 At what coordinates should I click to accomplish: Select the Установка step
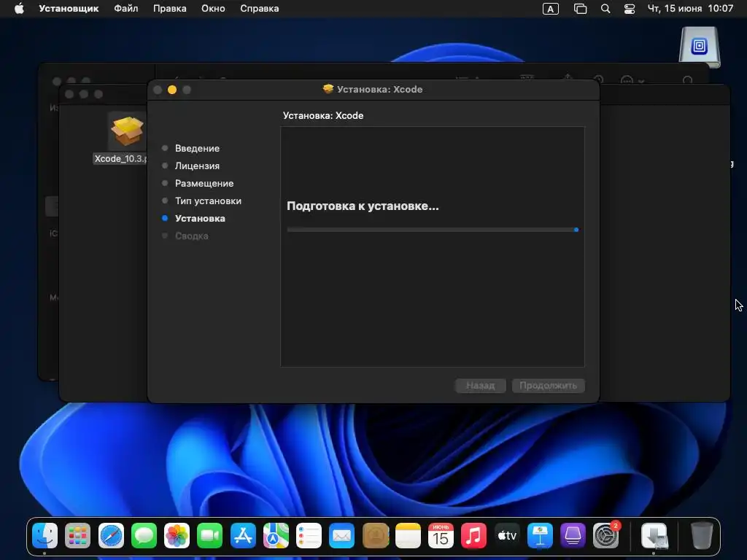tap(200, 218)
